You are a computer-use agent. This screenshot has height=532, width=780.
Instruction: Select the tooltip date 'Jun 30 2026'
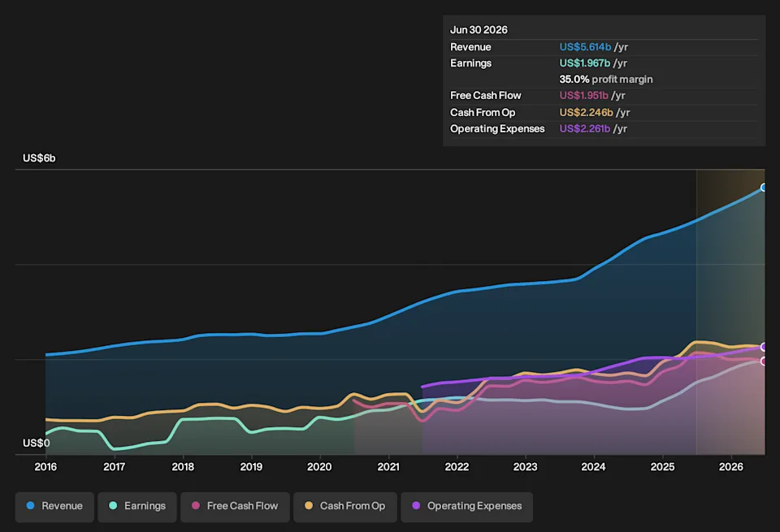pos(479,30)
